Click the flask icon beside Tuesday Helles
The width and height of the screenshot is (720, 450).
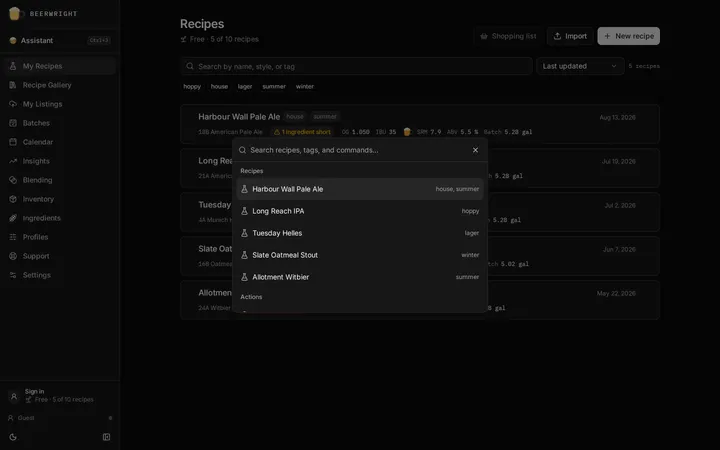click(245, 233)
